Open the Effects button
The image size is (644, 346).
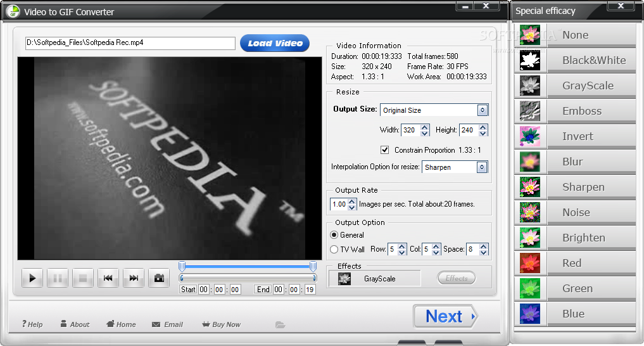(x=457, y=278)
